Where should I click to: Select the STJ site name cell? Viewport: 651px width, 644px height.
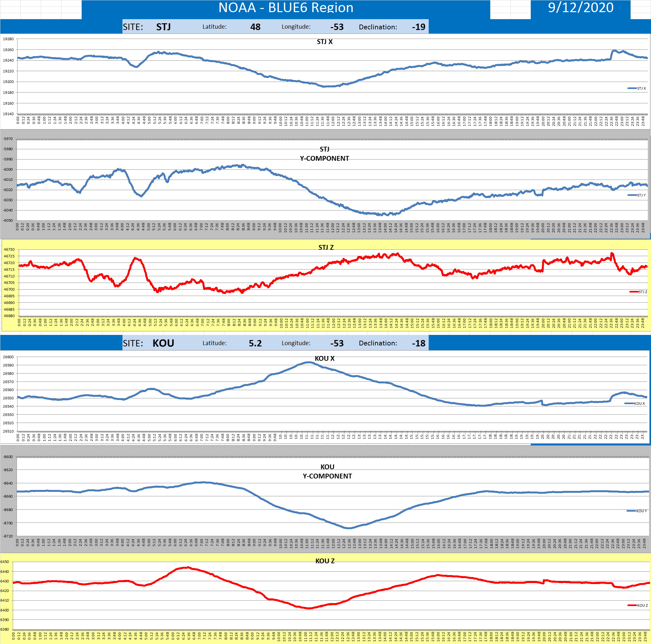coord(163,27)
